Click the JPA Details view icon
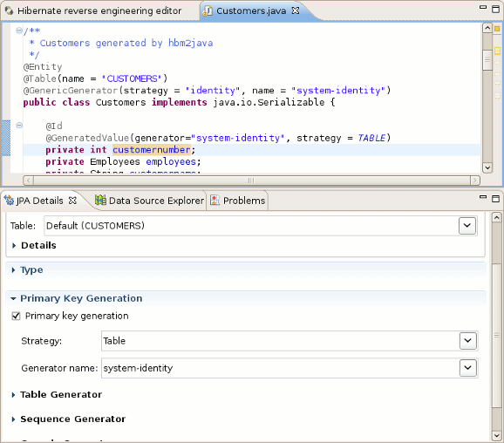The width and height of the screenshot is (504, 443). (x=9, y=200)
